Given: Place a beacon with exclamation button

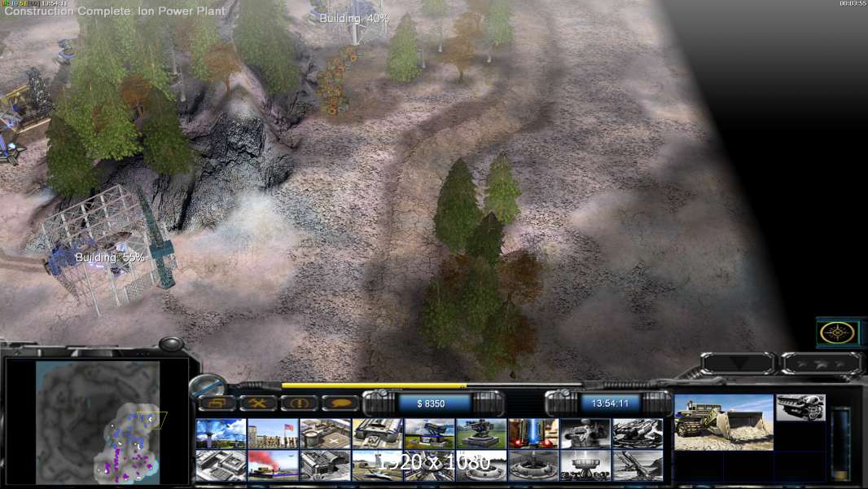Looking at the screenshot, I should click(x=299, y=403).
